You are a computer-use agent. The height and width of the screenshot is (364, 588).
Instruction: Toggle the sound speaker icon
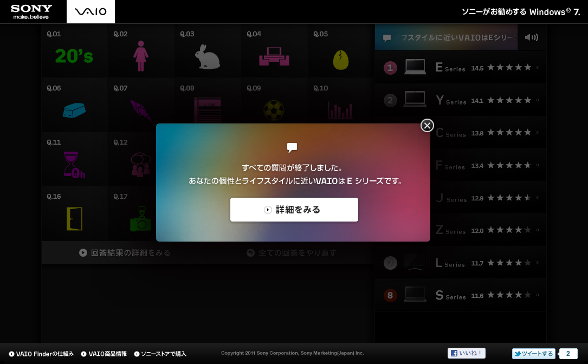(x=531, y=37)
